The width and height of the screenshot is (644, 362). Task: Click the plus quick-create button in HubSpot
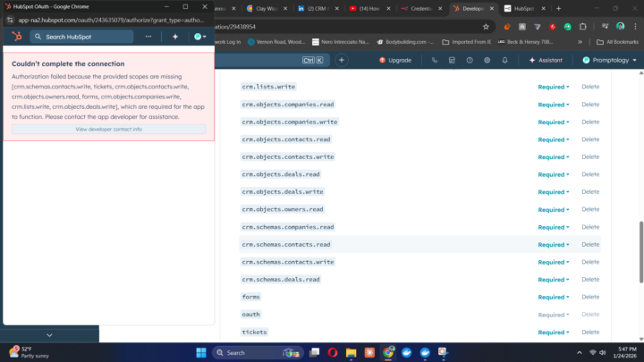[342, 60]
